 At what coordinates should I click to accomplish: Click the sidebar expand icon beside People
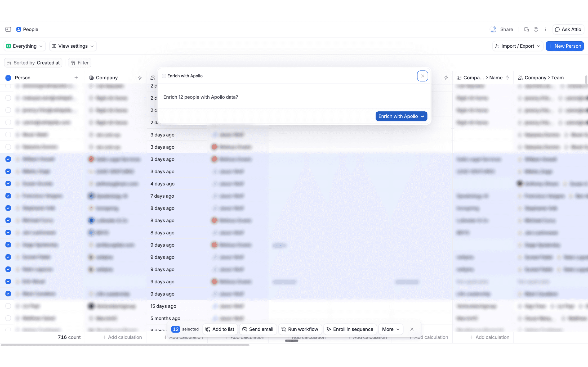coord(8,29)
